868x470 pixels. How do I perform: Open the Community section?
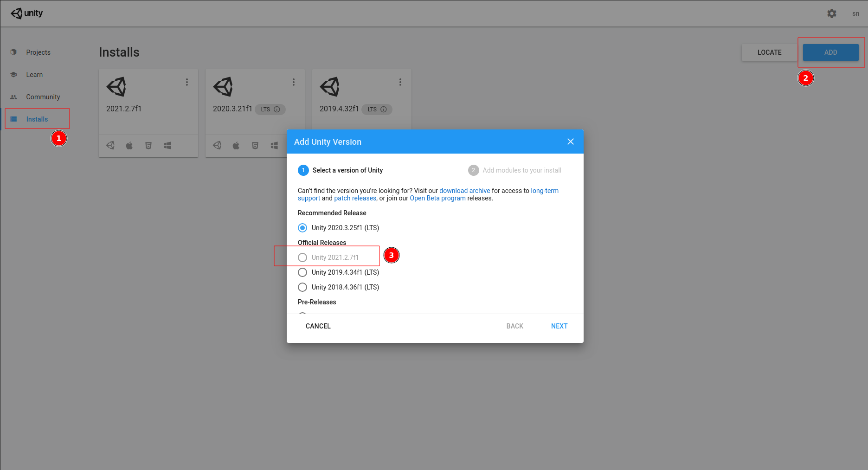[x=43, y=97]
